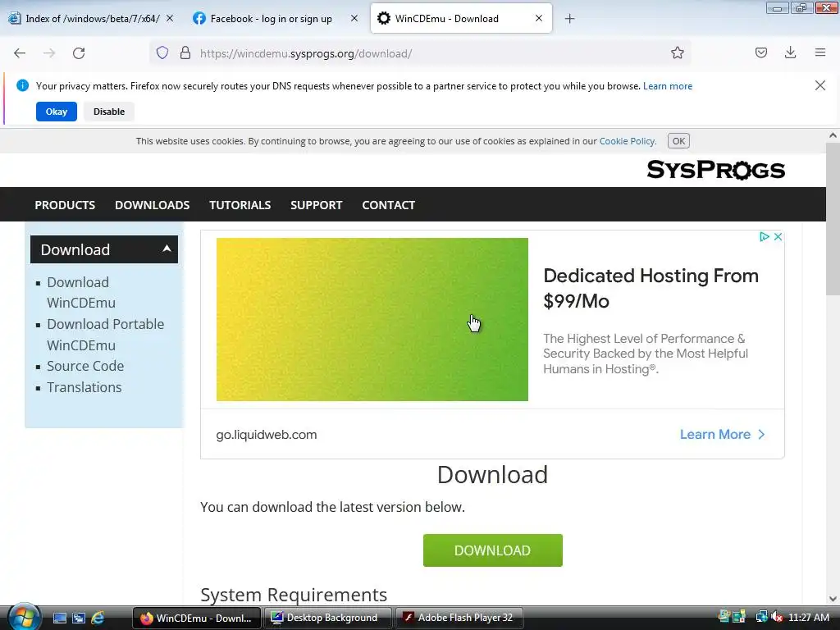Dismiss the DNS privacy notification bar
This screenshot has height=630, width=840.
(x=820, y=85)
